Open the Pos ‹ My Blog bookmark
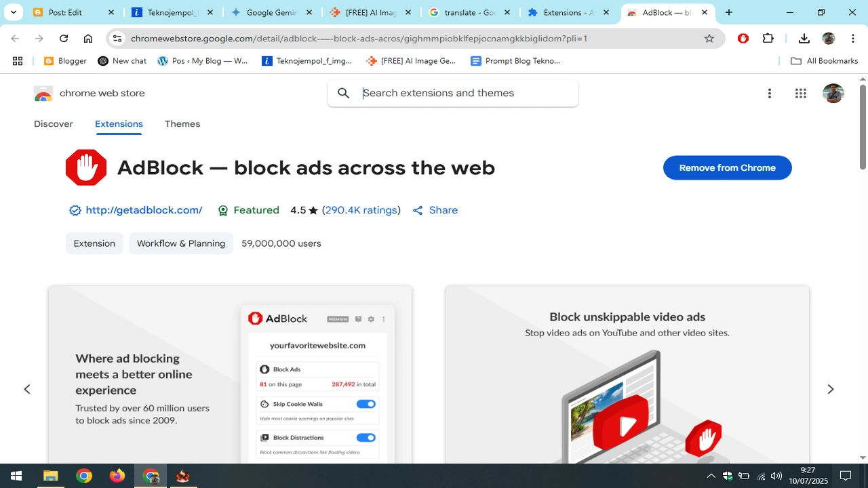Image resolution: width=868 pixels, height=488 pixels. (x=203, y=61)
